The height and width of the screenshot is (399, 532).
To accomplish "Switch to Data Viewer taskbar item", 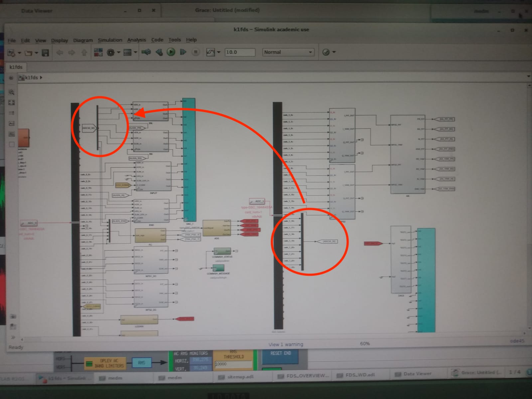I will [x=418, y=374].
